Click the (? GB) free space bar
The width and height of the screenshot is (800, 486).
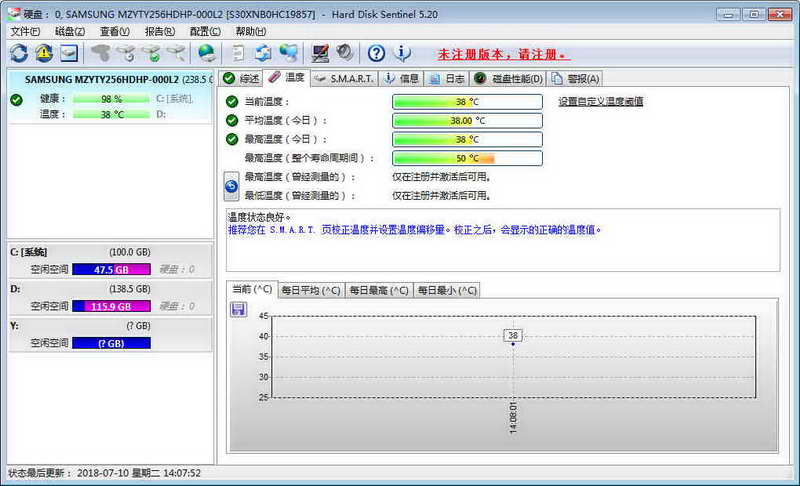(111, 343)
